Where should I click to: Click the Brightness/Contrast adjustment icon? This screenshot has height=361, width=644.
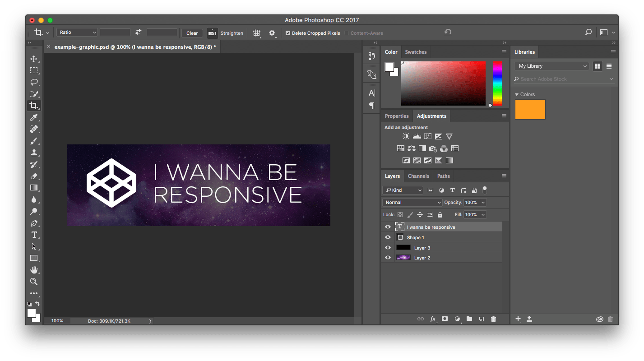(406, 136)
